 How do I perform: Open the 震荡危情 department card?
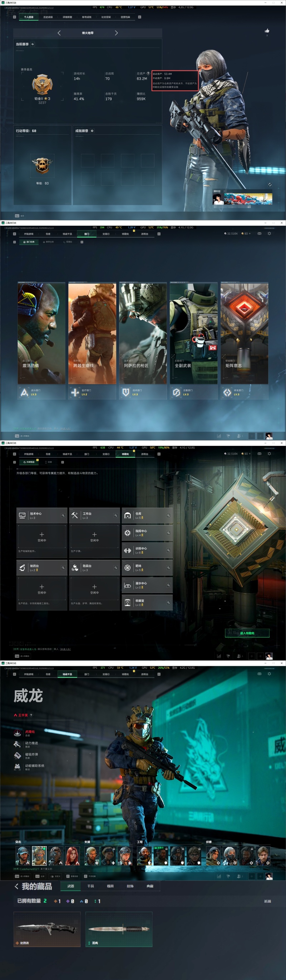click(41, 333)
